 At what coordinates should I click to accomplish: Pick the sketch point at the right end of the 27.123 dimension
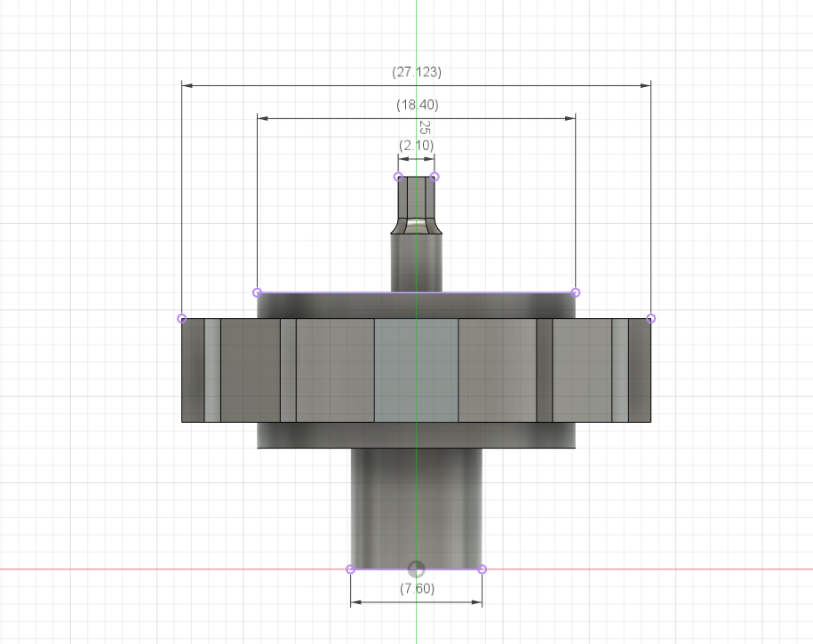650,318
